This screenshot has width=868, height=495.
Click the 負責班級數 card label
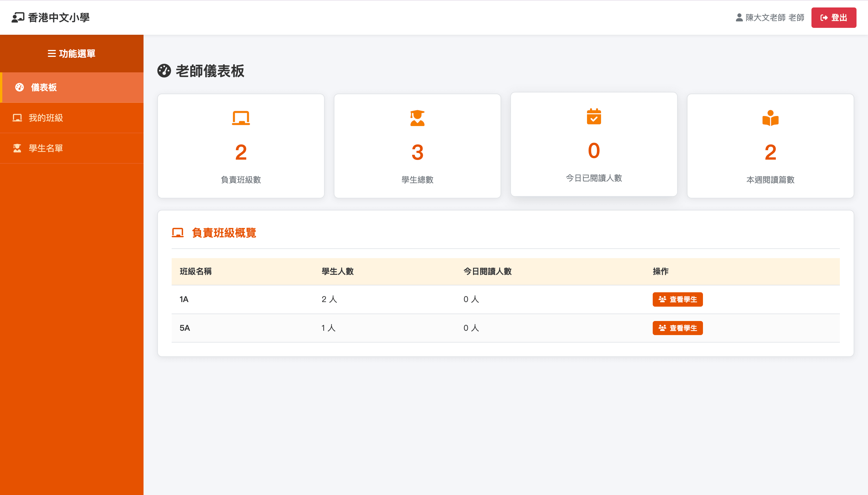pyautogui.click(x=241, y=180)
